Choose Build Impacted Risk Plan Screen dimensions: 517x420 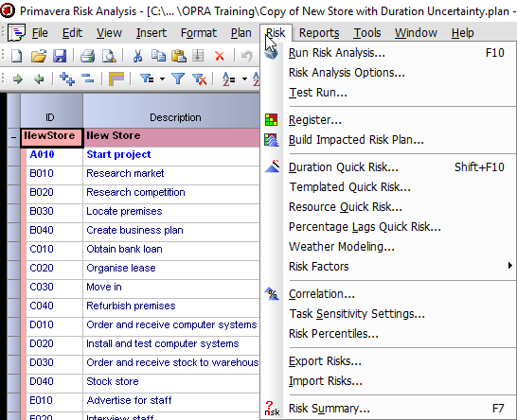pyautogui.click(x=387, y=140)
